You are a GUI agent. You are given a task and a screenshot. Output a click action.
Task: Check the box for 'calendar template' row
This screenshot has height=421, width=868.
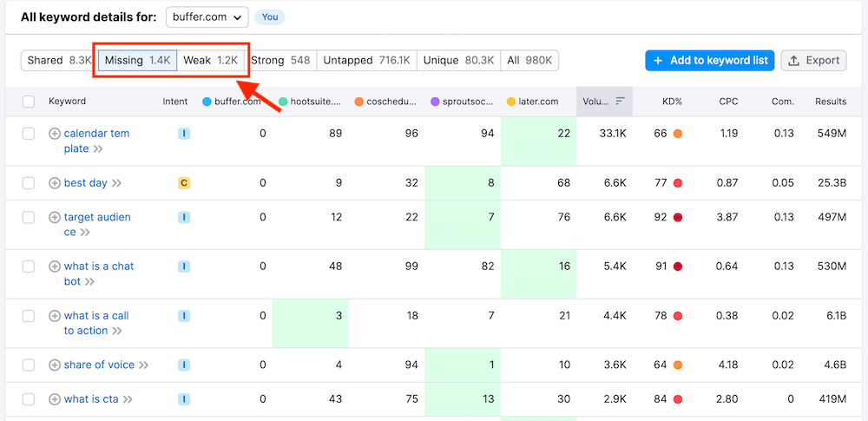pyautogui.click(x=29, y=134)
